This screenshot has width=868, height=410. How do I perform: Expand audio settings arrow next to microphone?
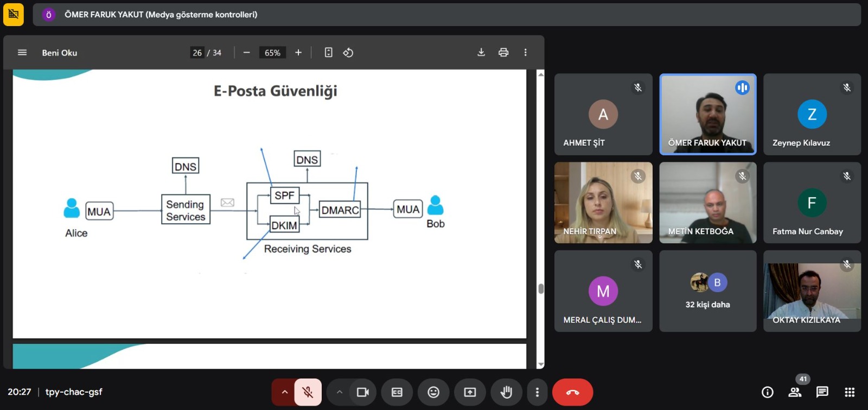284,392
